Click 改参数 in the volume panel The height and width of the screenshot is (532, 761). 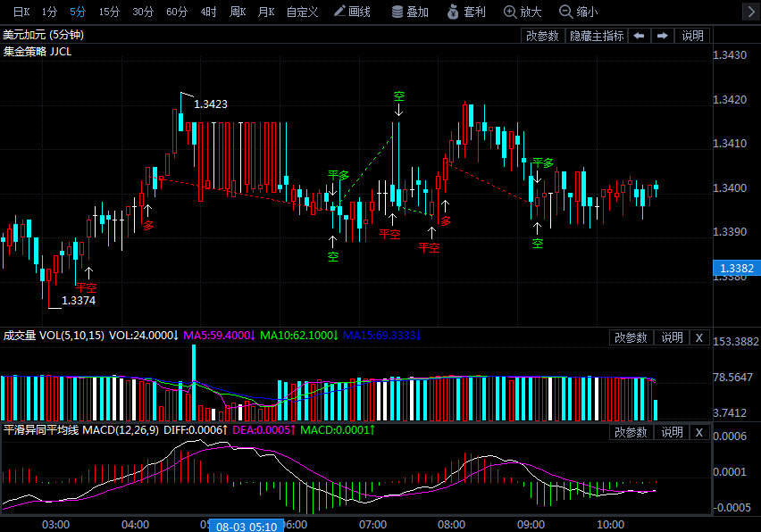click(x=631, y=337)
